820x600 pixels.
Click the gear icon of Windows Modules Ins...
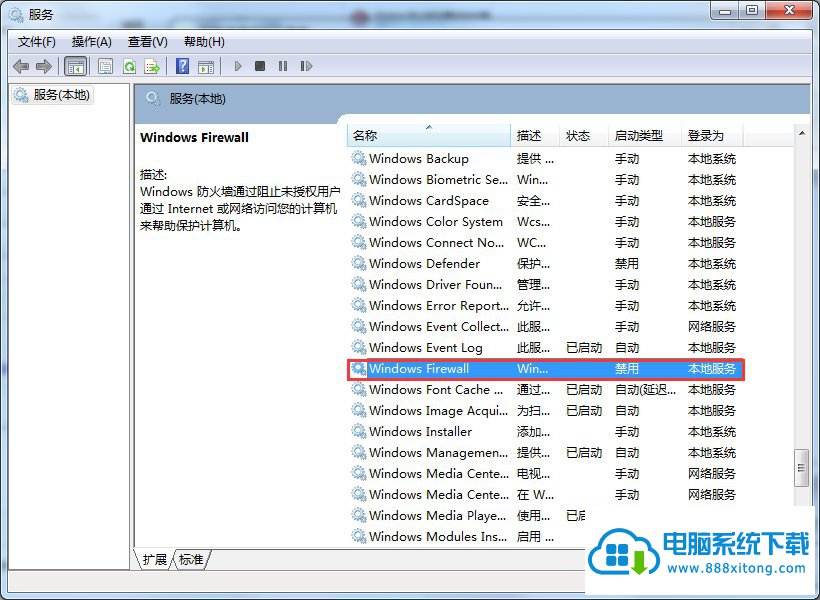click(x=359, y=536)
